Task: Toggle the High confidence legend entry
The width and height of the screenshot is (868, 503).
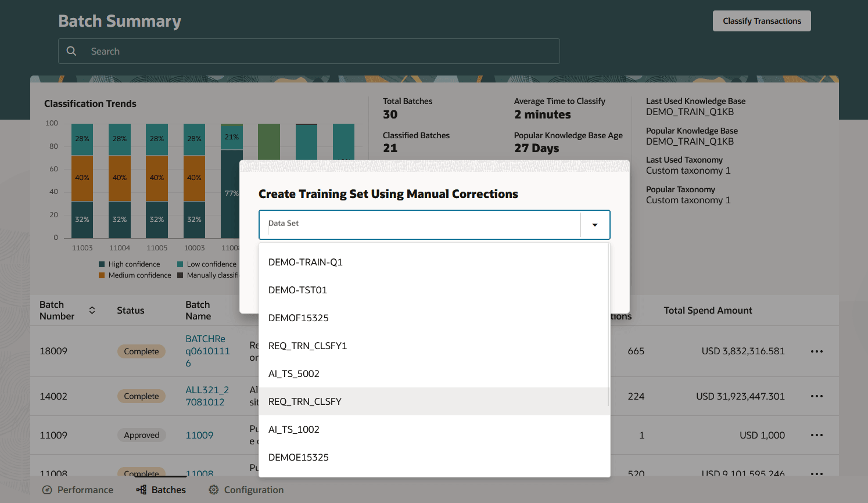Action: [x=100, y=264]
